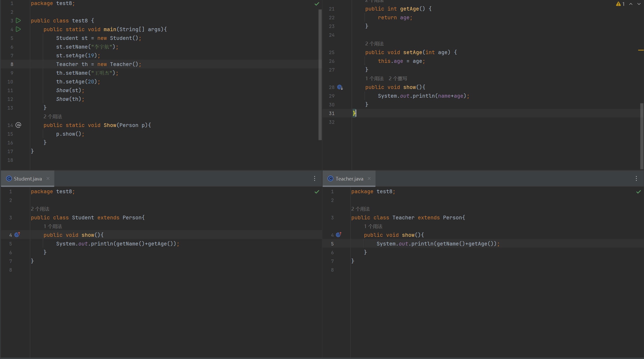Click '2 个用法' hint above Show method
The height and width of the screenshot is (359, 644).
pos(53,116)
